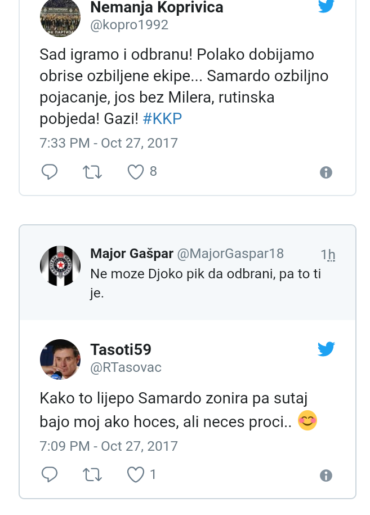The image size is (370, 515).
Task: Click reply icon on Nemanja Koprivica's tweet
Action: pos(49,172)
